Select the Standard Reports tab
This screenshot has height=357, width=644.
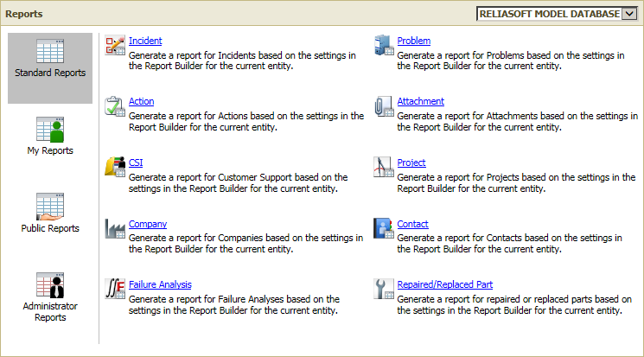click(50, 59)
